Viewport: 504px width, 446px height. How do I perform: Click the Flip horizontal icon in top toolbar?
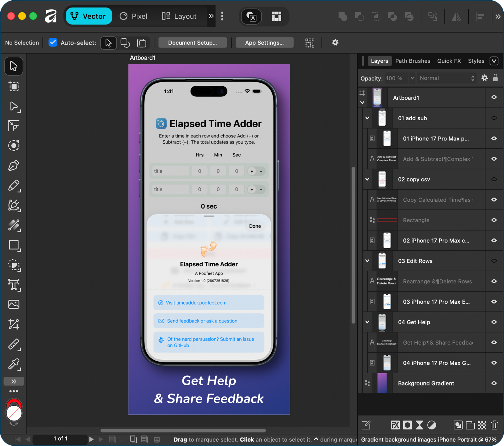(456, 16)
